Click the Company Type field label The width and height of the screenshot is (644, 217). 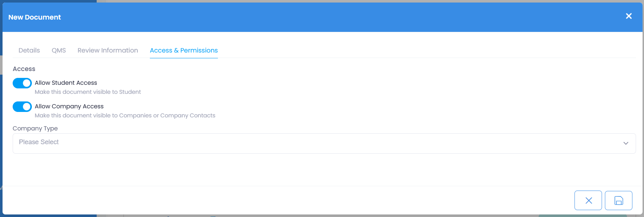(35, 129)
